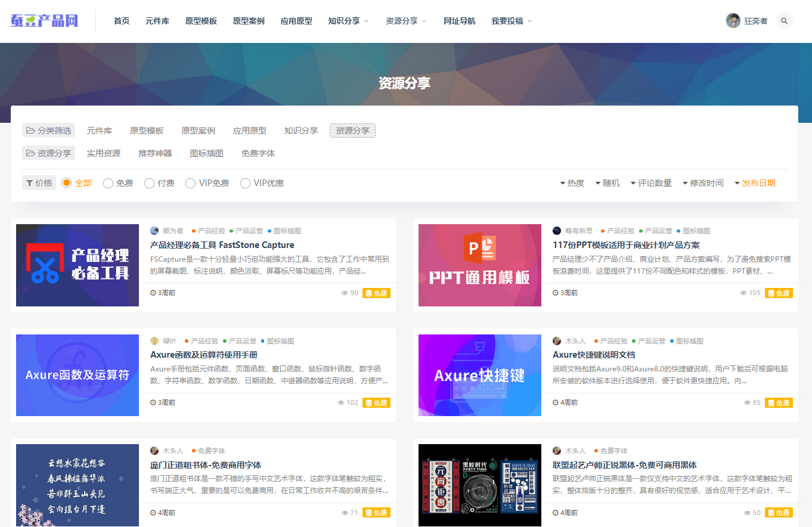Sort results by 评论数量
Image resolution: width=812 pixels, height=527 pixels.
coord(651,183)
